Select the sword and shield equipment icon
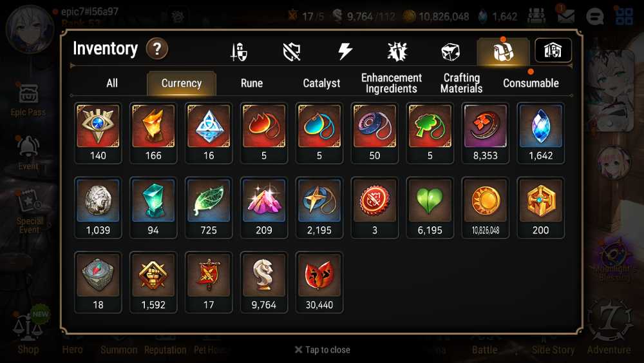 pyautogui.click(x=239, y=52)
